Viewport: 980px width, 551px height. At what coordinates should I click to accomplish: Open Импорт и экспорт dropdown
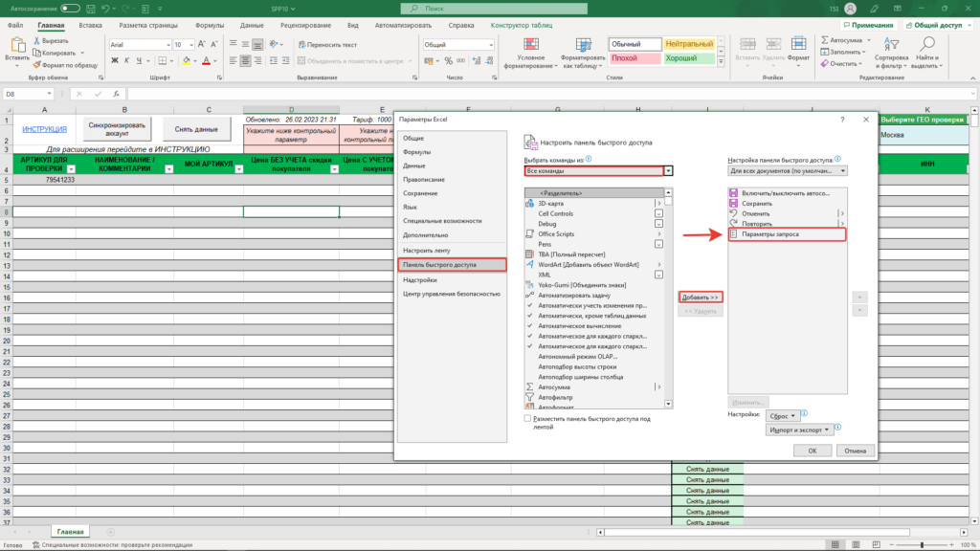click(799, 430)
